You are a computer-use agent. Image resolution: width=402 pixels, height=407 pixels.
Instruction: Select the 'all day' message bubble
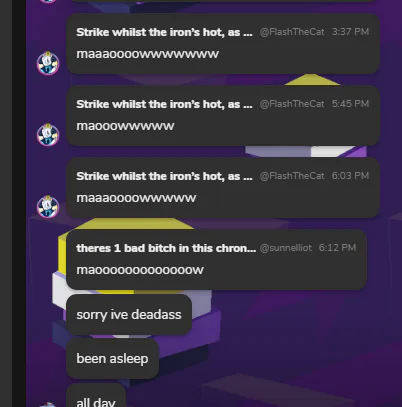tap(96, 397)
